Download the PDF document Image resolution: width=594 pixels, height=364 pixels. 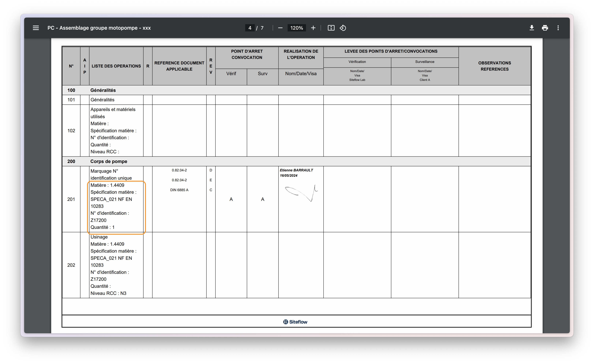click(532, 28)
